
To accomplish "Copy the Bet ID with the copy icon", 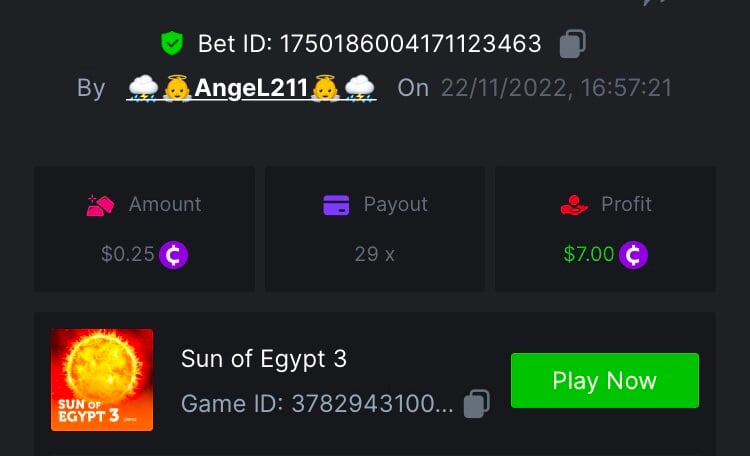I will (x=572, y=44).
